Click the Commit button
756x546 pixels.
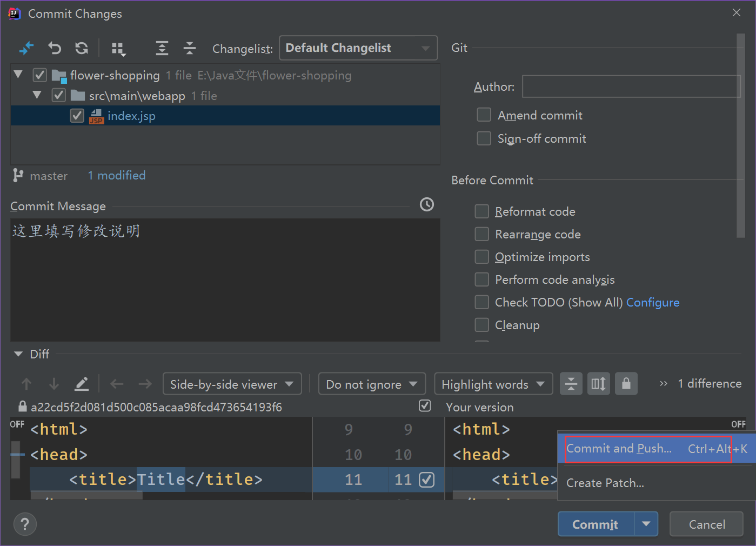(x=596, y=524)
